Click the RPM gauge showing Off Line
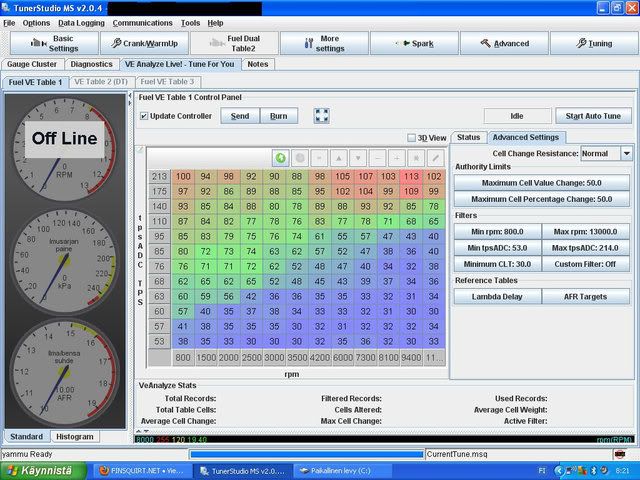640x480 pixels. point(64,149)
